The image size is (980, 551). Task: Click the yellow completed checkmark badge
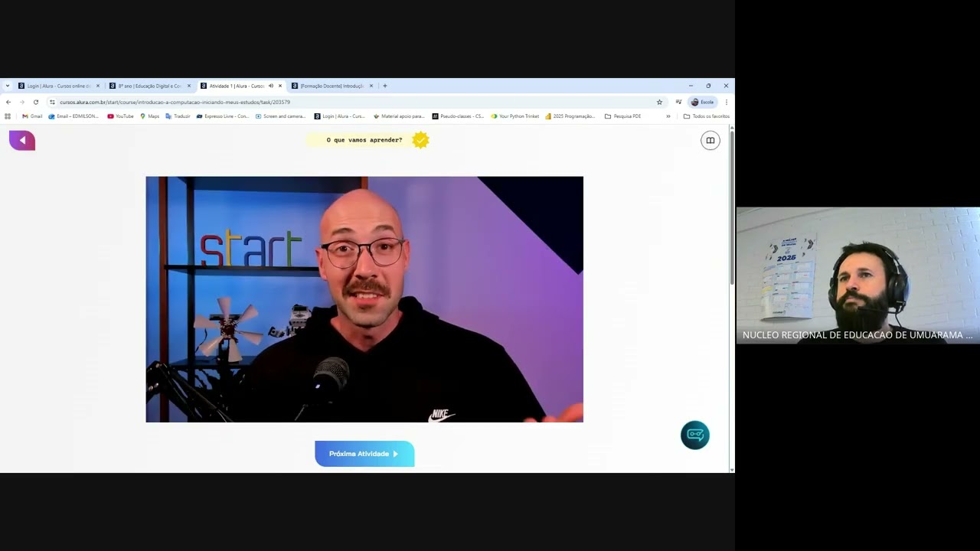click(x=420, y=139)
